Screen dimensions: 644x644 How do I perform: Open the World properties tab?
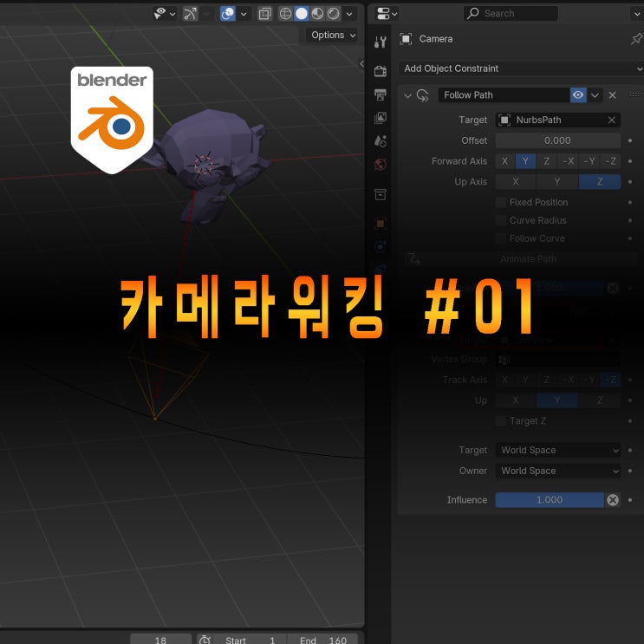(x=380, y=165)
